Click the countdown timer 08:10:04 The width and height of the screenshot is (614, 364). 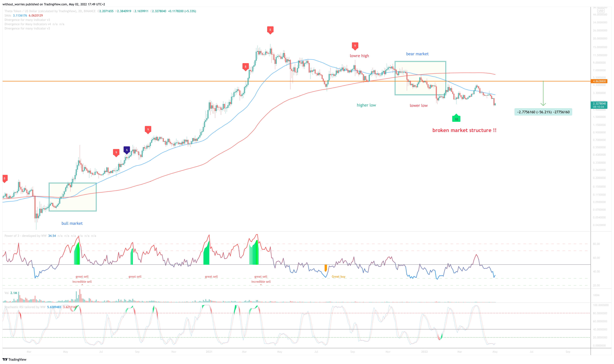click(x=599, y=107)
